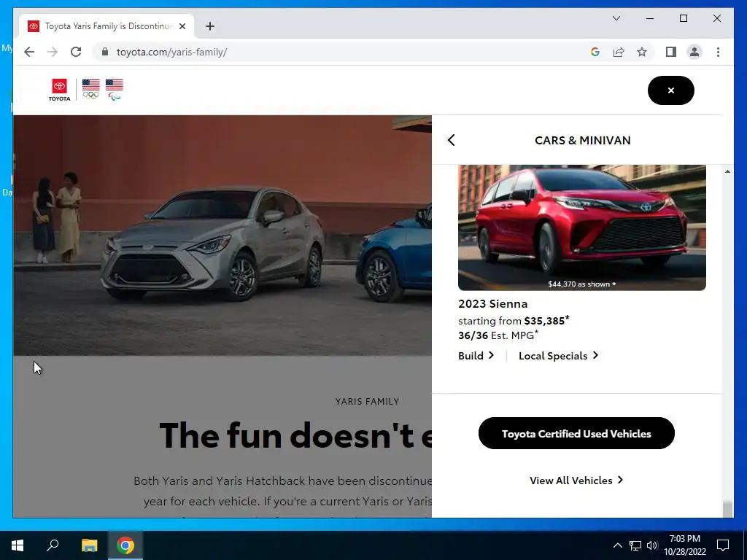Close the vehicle menu with X button

(671, 90)
